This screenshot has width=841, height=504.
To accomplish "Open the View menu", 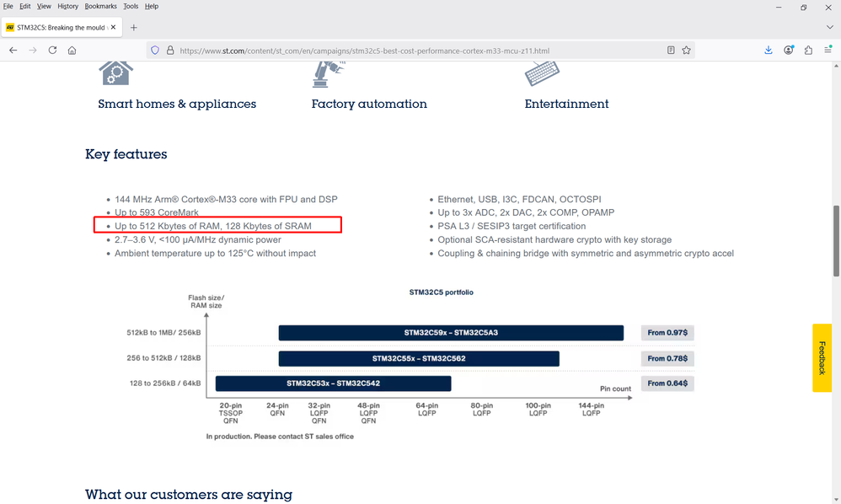I will (x=44, y=7).
